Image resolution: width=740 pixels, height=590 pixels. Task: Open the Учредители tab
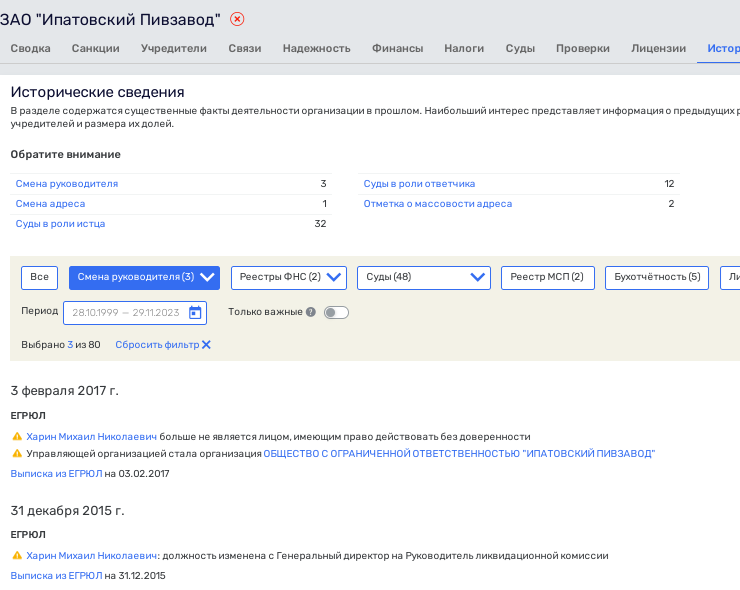click(x=174, y=48)
